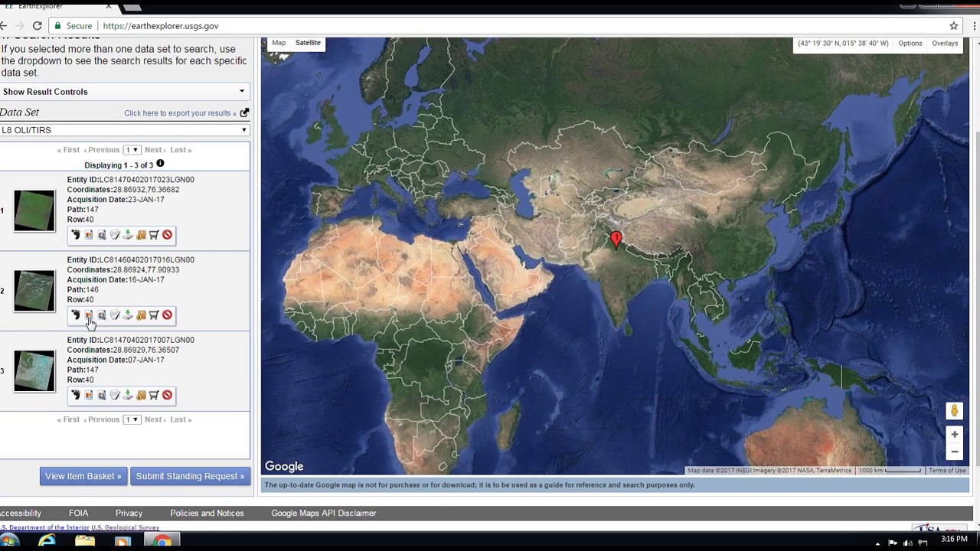Viewport: 980px width, 551px height.
Task: Click the browser address bar URL
Action: 161,26
